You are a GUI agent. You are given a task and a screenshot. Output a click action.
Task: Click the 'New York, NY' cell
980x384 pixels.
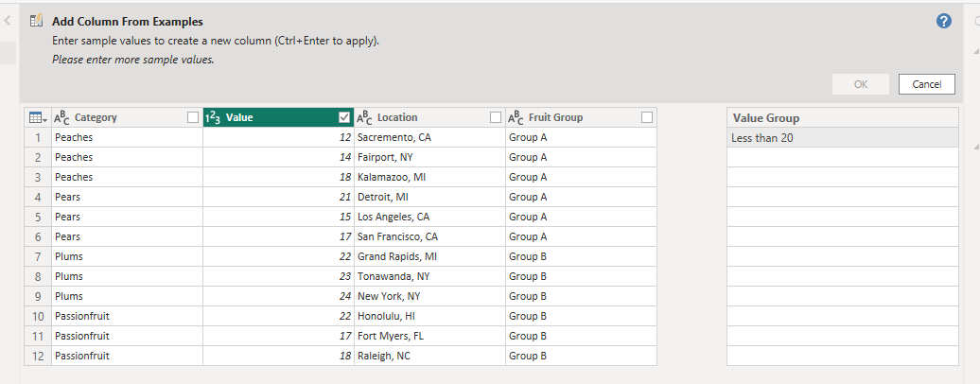pyautogui.click(x=429, y=296)
